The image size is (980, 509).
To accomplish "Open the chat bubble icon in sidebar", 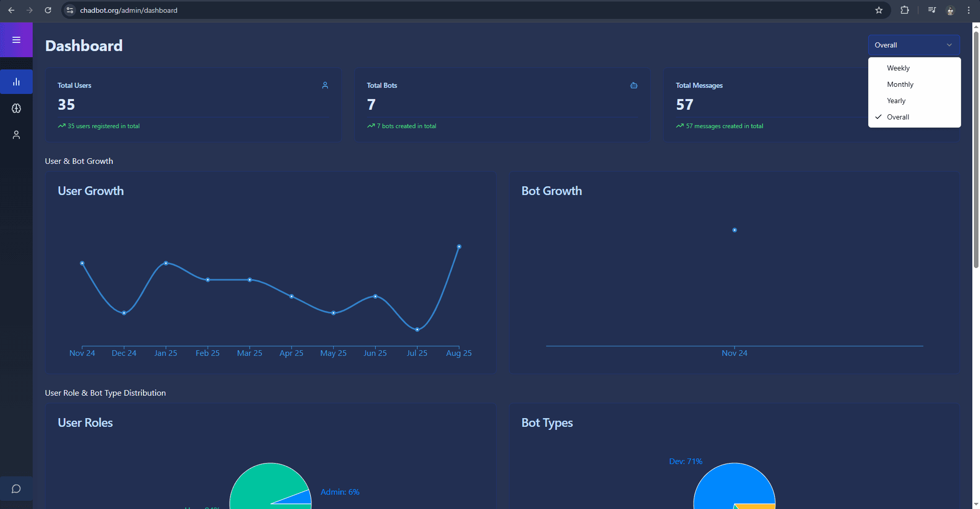I will (16, 489).
